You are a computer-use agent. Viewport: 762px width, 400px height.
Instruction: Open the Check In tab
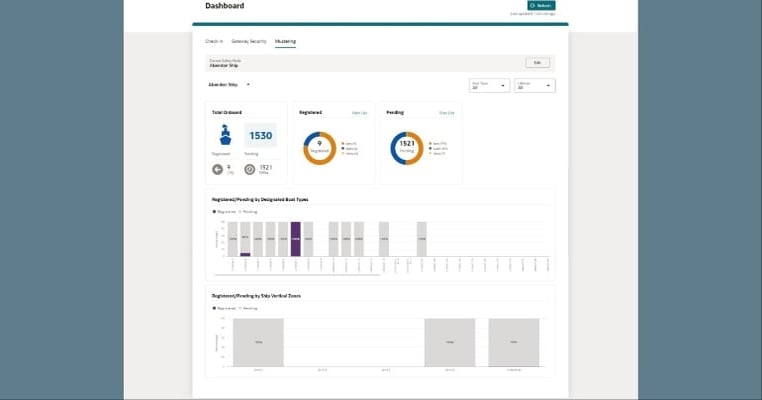(214, 41)
